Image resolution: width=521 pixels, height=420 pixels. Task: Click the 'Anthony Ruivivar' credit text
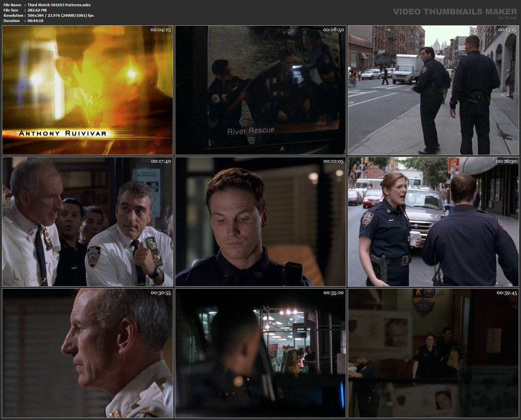coord(63,133)
